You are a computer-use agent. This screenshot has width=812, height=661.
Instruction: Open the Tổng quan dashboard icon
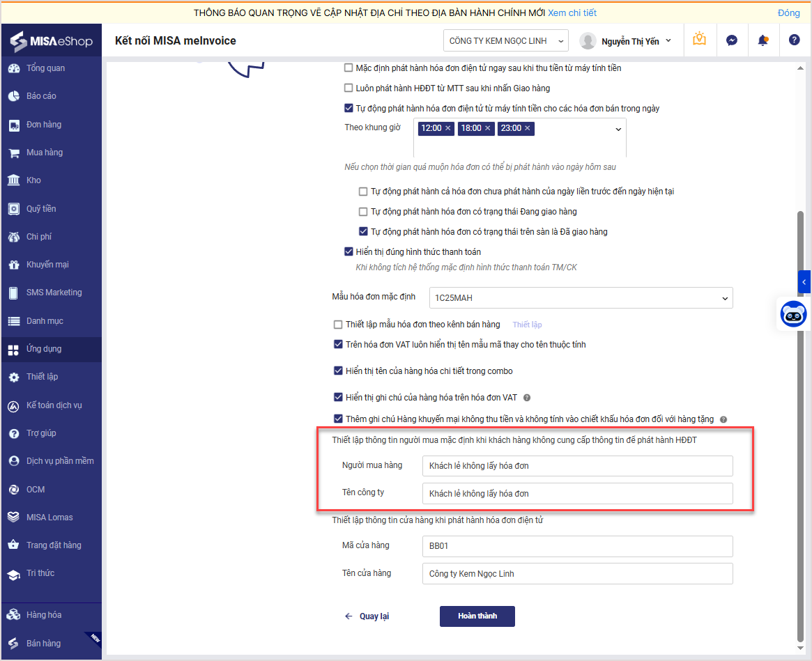click(x=14, y=68)
